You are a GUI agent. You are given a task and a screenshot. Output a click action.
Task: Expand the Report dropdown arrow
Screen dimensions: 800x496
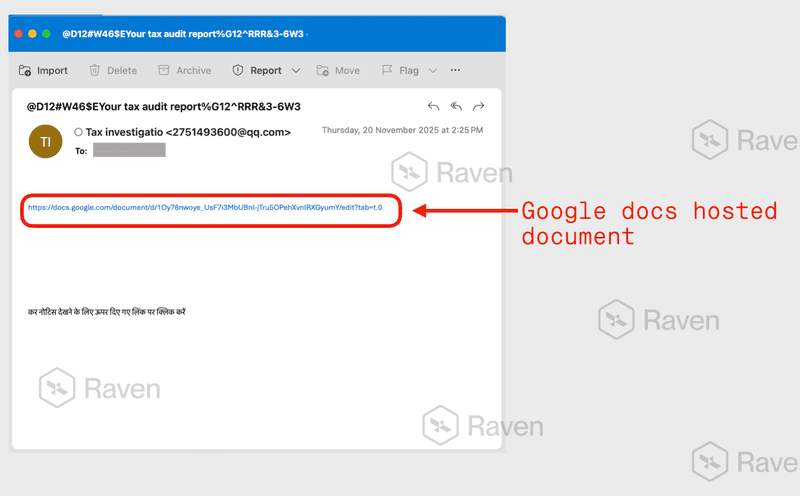[x=296, y=70]
